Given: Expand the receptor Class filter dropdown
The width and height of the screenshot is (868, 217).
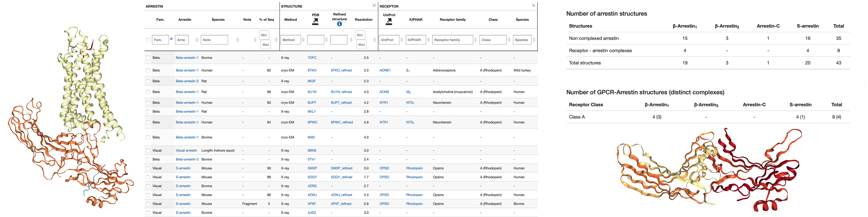Looking at the screenshot, I should pos(493,40).
